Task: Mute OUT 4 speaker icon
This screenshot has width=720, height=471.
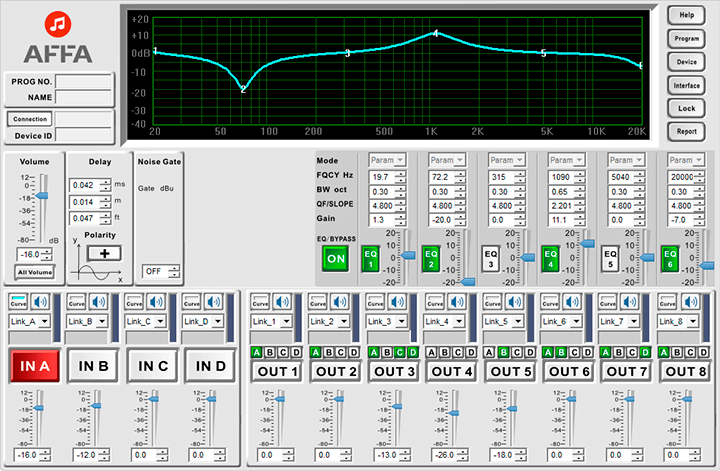Action: [457, 302]
